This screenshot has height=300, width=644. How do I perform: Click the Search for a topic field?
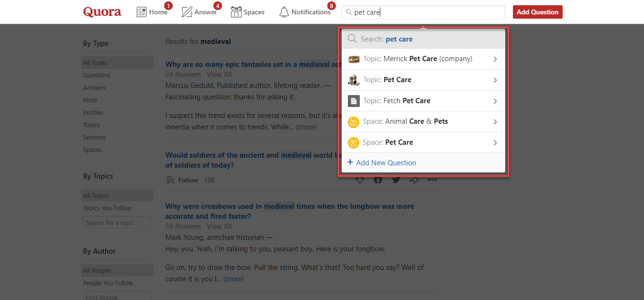click(117, 223)
